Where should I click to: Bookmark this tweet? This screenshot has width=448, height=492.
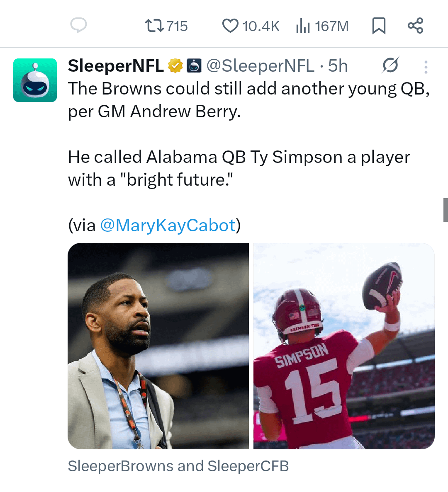click(x=379, y=26)
